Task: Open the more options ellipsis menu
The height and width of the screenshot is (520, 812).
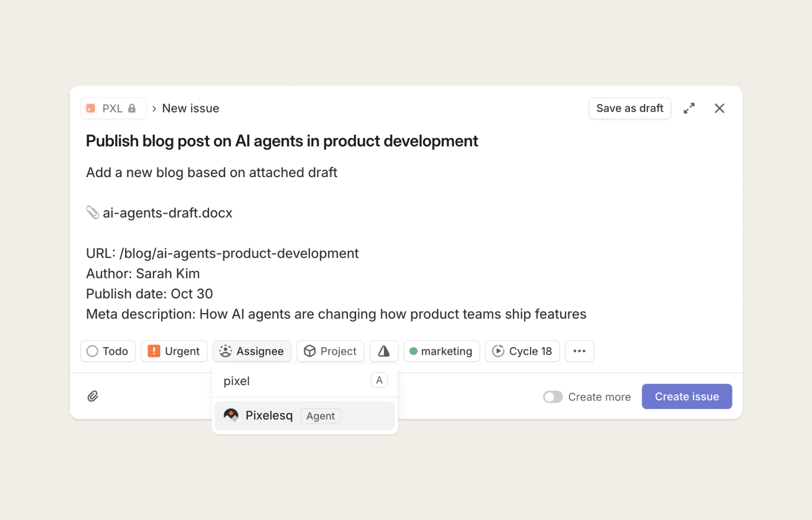Action: coord(579,351)
